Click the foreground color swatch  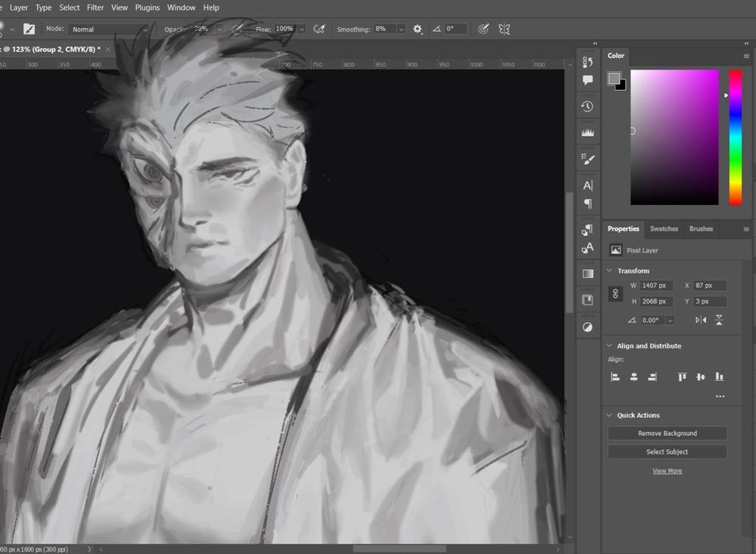[614, 78]
